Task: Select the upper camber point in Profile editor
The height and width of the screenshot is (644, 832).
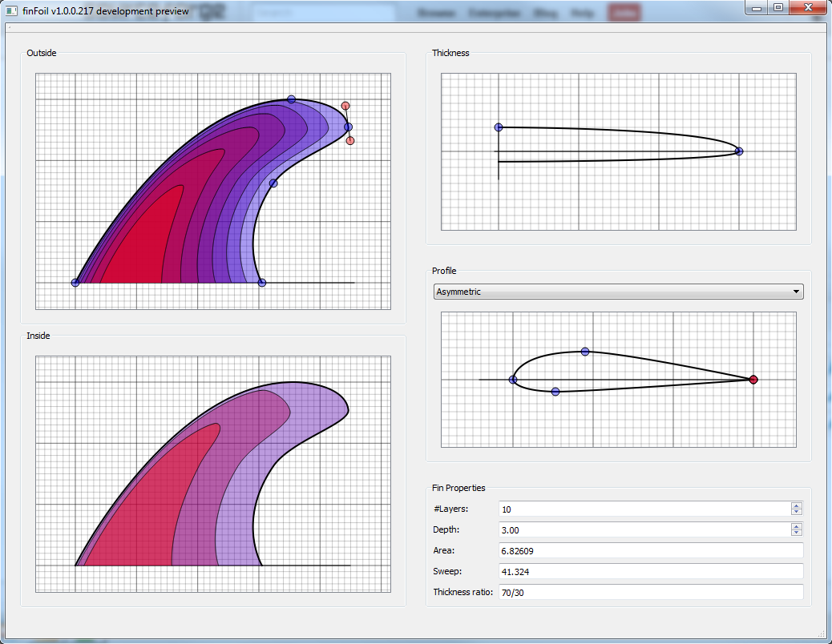Action: (585, 351)
